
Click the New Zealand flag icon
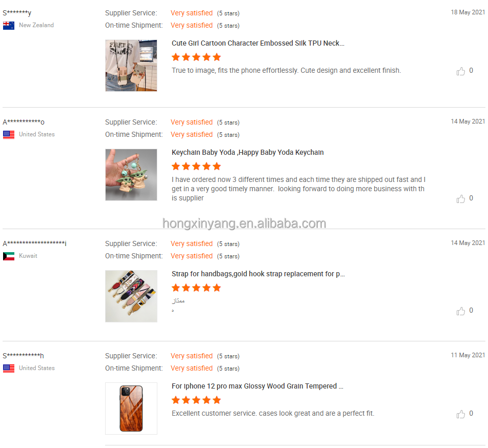point(9,25)
